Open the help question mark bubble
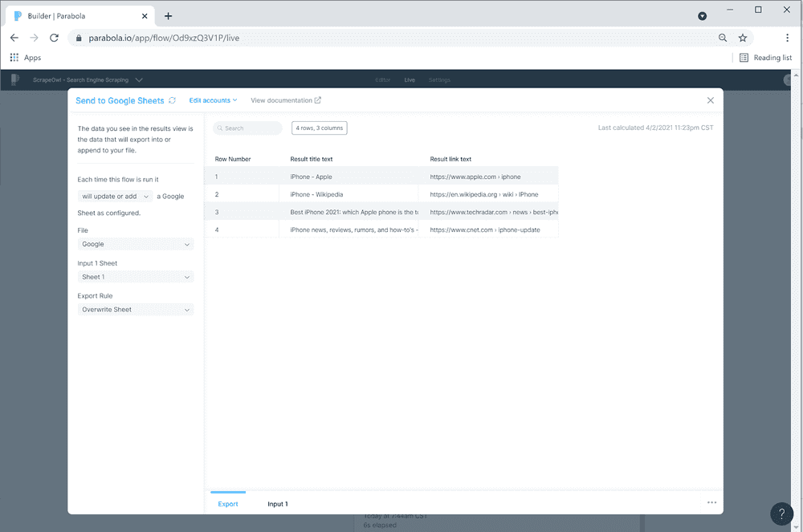 click(781, 514)
